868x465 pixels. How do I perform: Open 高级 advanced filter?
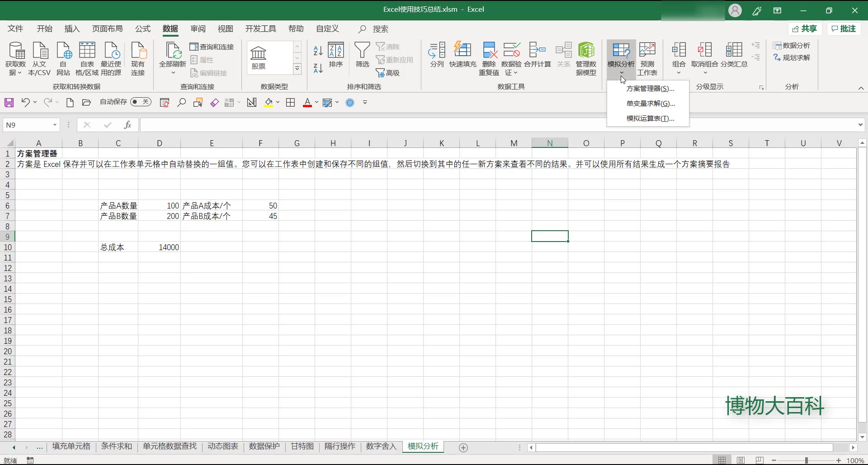click(x=388, y=73)
